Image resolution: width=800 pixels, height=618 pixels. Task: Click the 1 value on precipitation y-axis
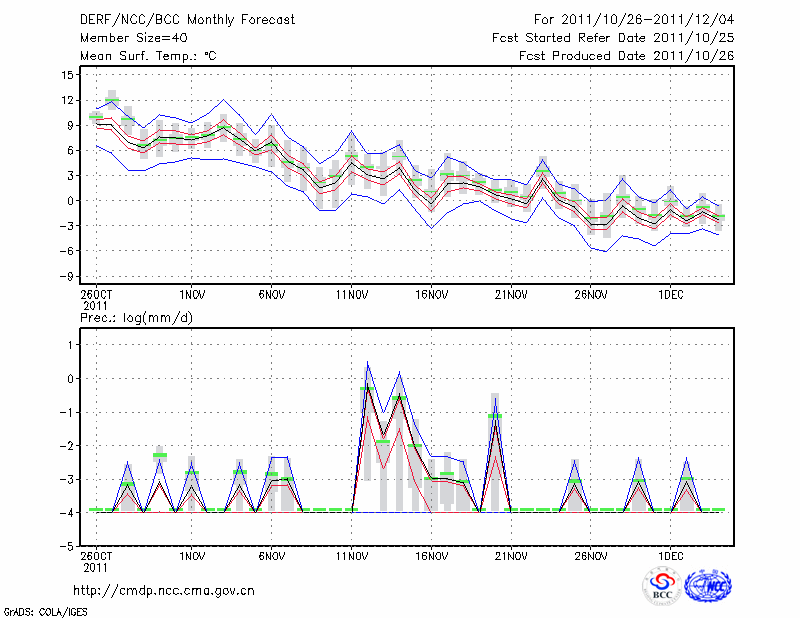70,344
